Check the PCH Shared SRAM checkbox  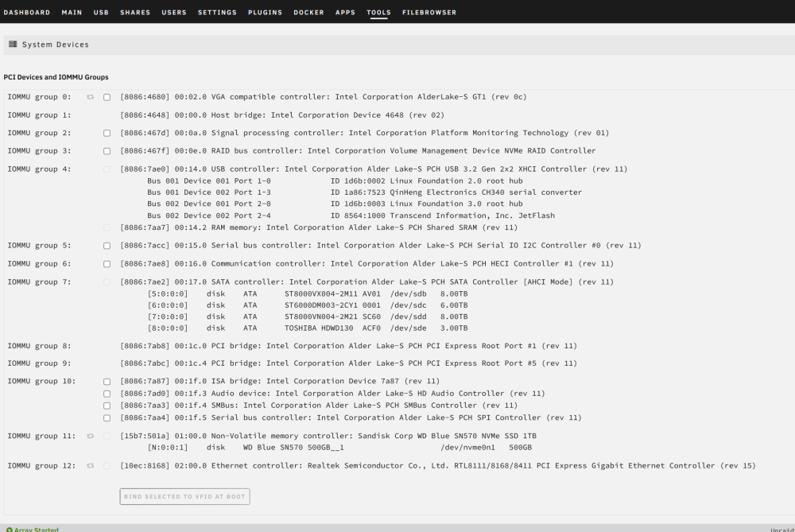coord(107,227)
